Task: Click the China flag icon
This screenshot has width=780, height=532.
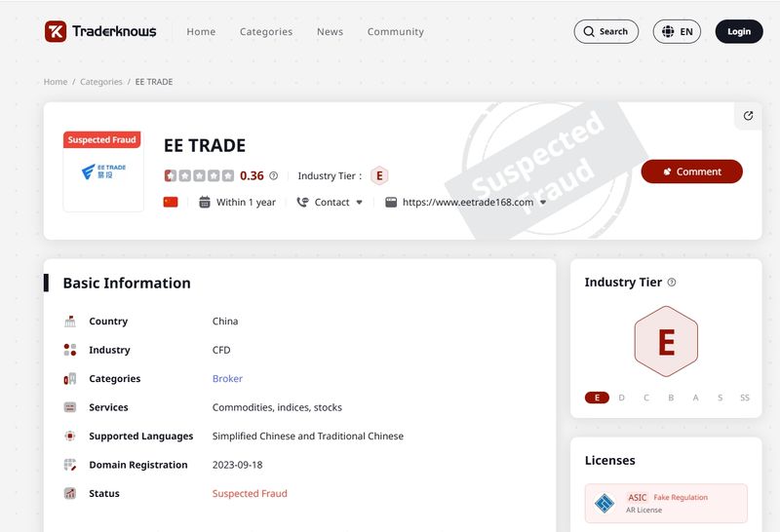Action: coord(171,202)
